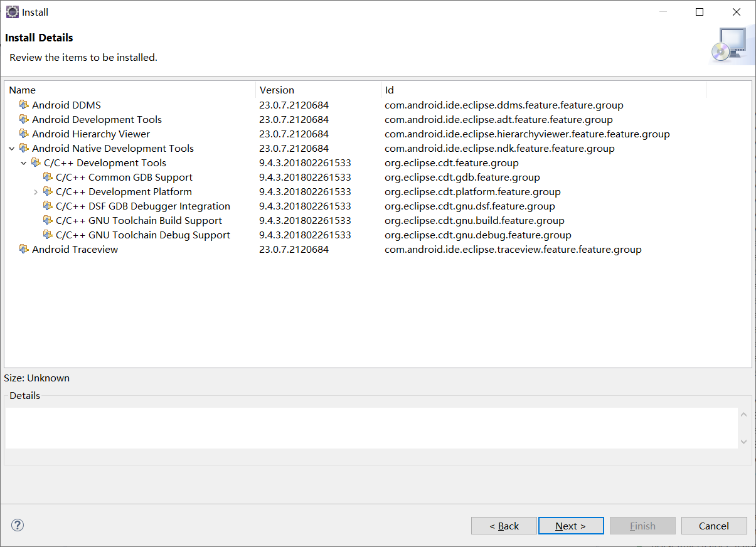Click version 9.4.3.201802261533 of C/C++ Development Tools
Screen dimensions: 756x547
(305, 162)
